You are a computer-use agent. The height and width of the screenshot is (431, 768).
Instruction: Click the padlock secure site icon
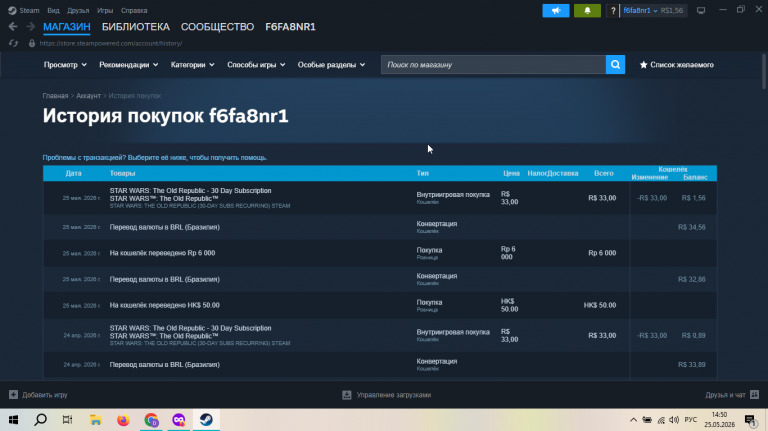point(32,43)
